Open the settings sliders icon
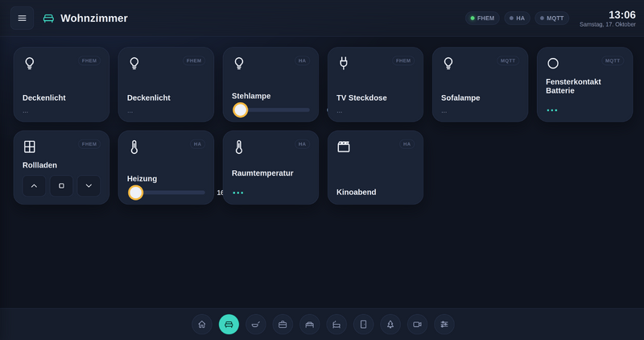This screenshot has width=644, height=340. 444,325
